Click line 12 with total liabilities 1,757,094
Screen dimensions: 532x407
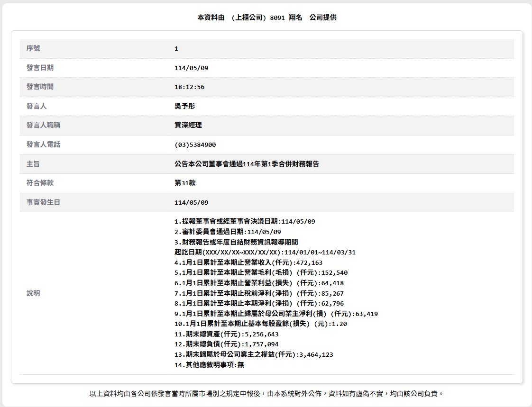(x=226, y=344)
